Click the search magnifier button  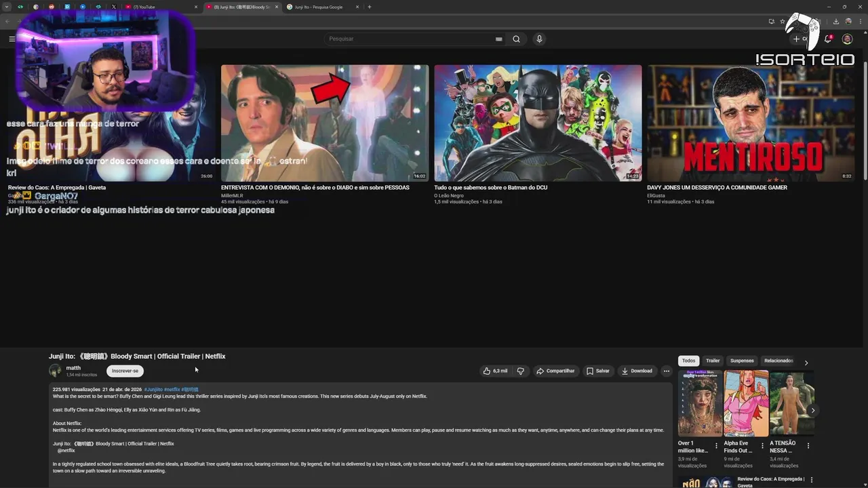[516, 39]
